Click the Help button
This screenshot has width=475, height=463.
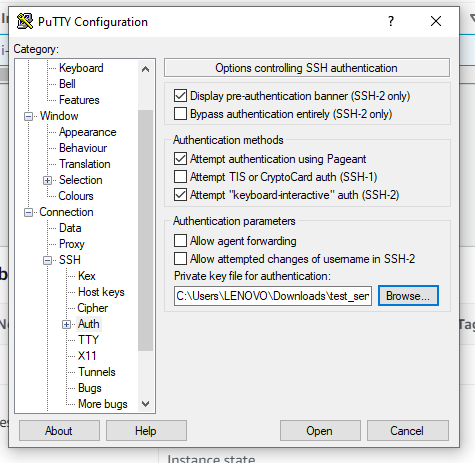coord(146,431)
